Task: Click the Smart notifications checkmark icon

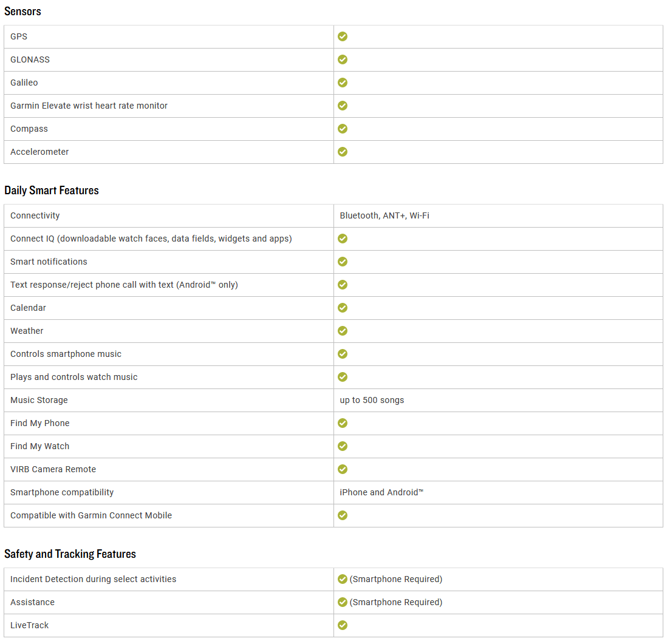Action: click(342, 262)
